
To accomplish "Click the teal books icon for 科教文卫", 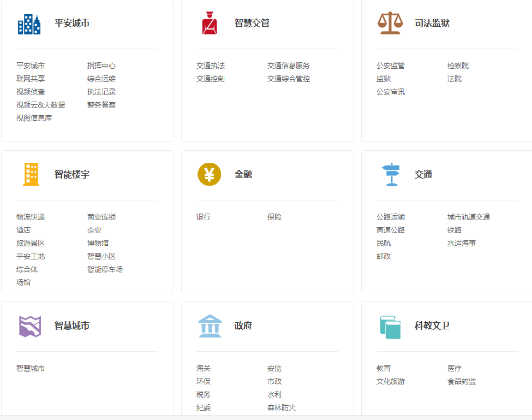I will [390, 327].
